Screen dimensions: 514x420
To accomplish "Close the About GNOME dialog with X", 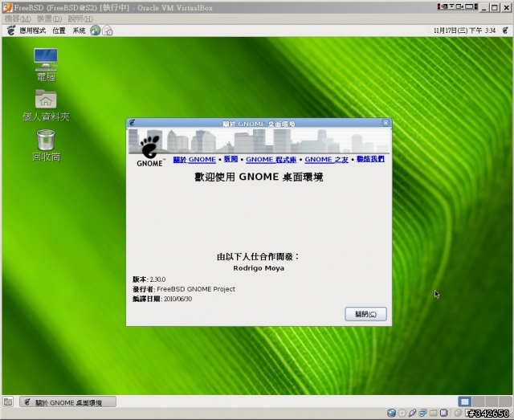I will click(x=385, y=123).
